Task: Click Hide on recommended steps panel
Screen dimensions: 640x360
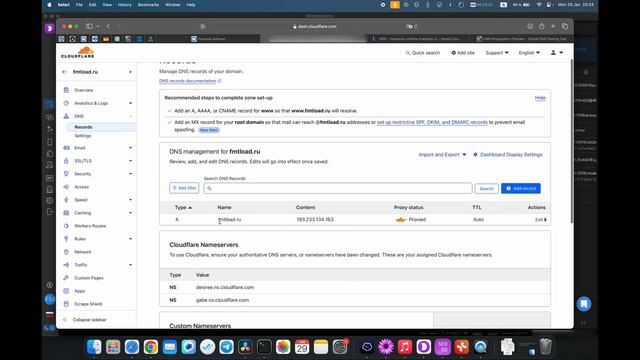Action: pos(540,98)
